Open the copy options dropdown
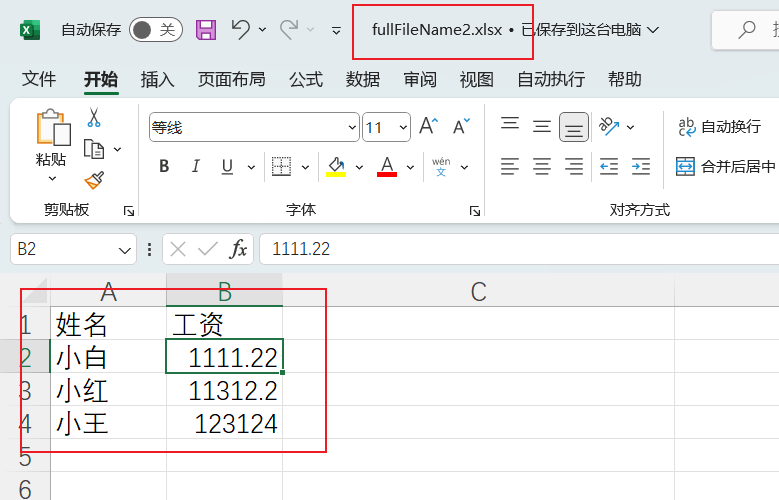The width and height of the screenshot is (779, 500). (x=118, y=149)
